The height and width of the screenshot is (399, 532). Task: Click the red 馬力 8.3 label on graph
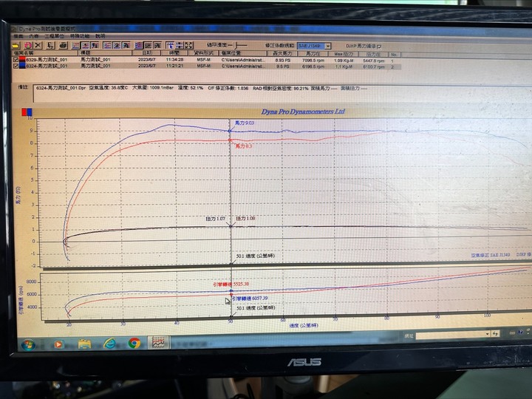point(244,146)
